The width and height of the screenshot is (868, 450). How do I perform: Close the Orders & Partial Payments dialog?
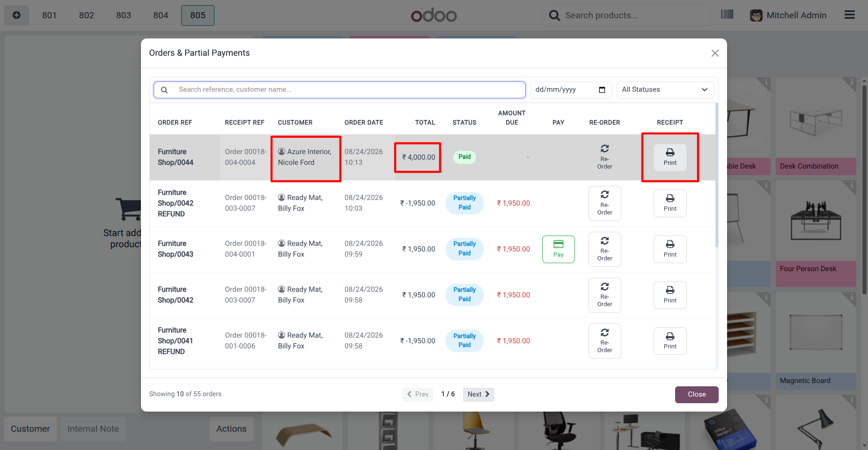click(715, 53)
